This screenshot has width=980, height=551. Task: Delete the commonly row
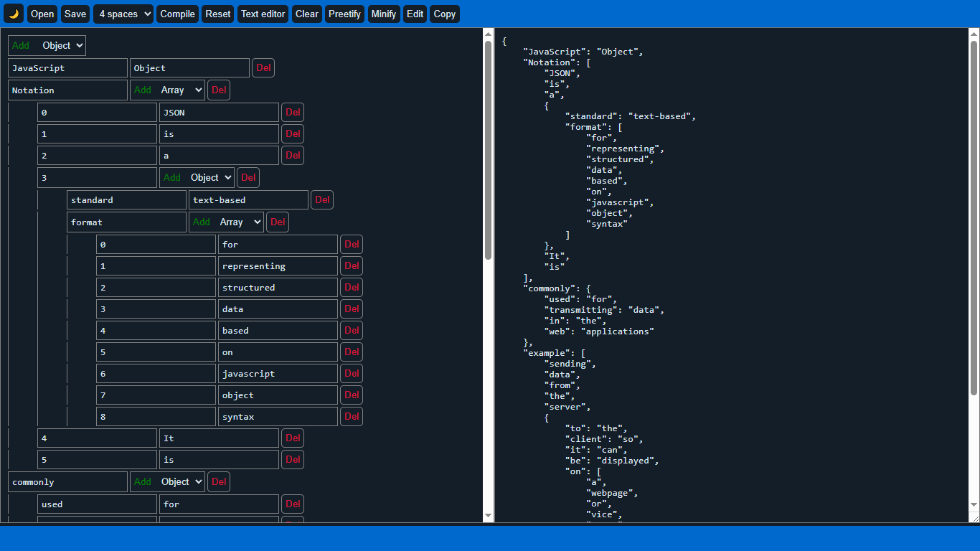[x=219, y=481]
